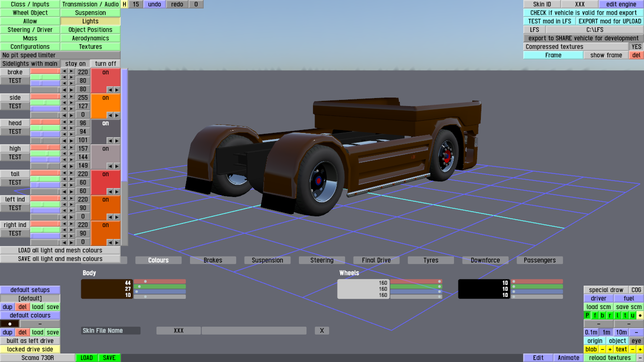
Task: Select the P perspective view button
Action: tap(587, 315)
